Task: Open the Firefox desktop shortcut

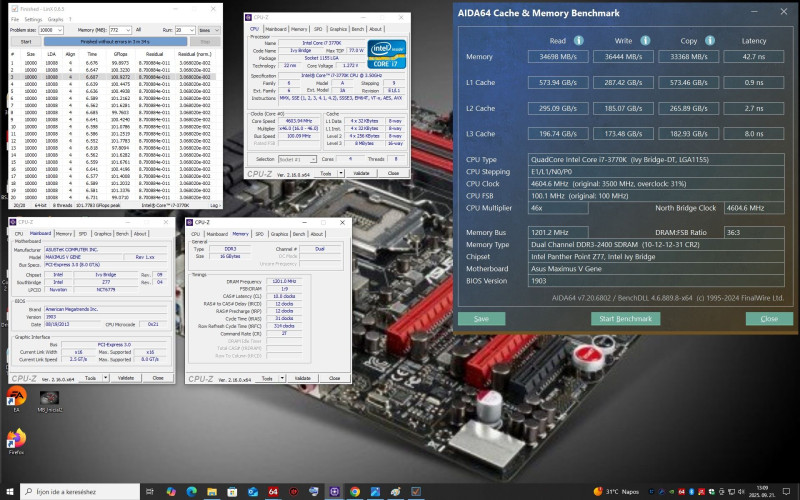Action: [16, 439]
